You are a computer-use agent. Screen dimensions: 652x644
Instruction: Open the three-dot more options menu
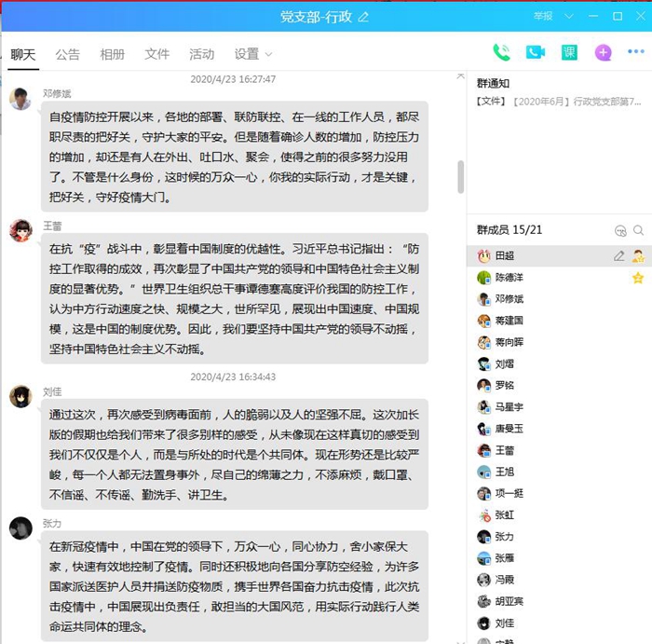[x=635, y=53]
